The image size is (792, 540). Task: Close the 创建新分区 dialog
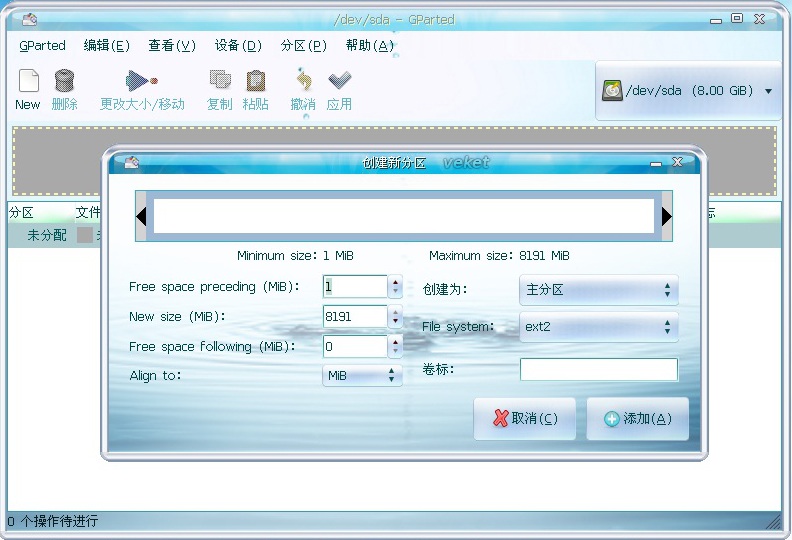point(678,162)
